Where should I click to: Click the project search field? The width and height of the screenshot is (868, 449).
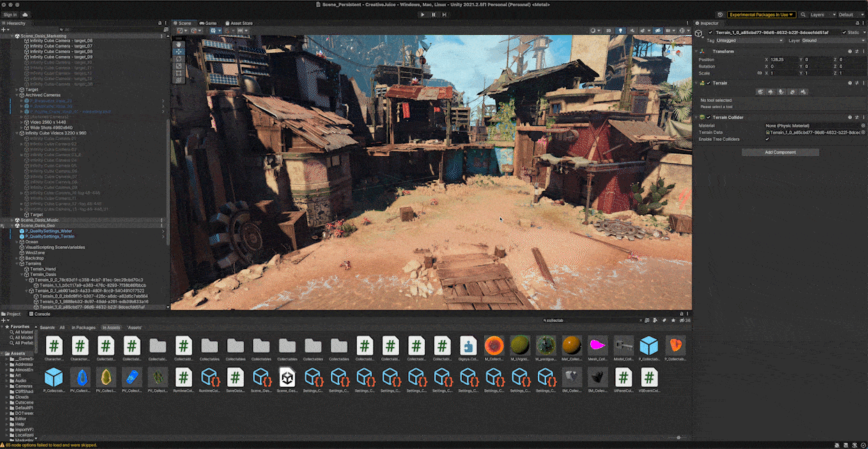591,320
